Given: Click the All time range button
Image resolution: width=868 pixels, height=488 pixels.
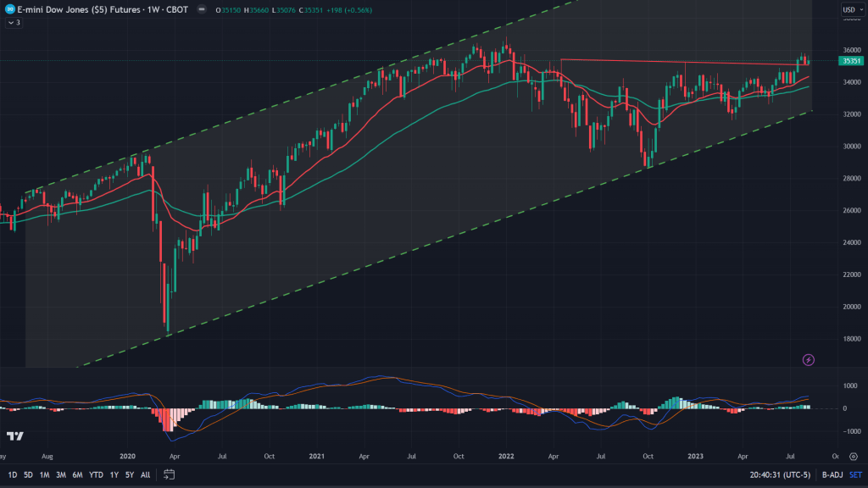Looking at the screenshot, I should (146, 475).
